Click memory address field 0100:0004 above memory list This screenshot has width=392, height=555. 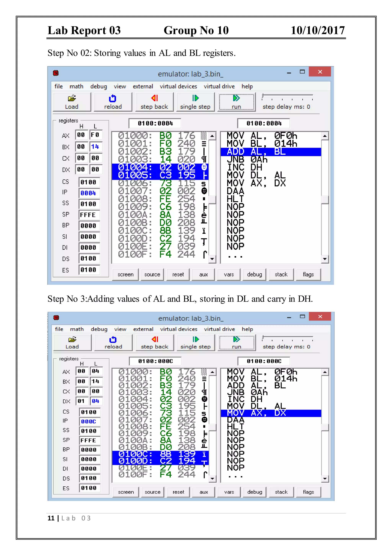(x=155, y=123)
